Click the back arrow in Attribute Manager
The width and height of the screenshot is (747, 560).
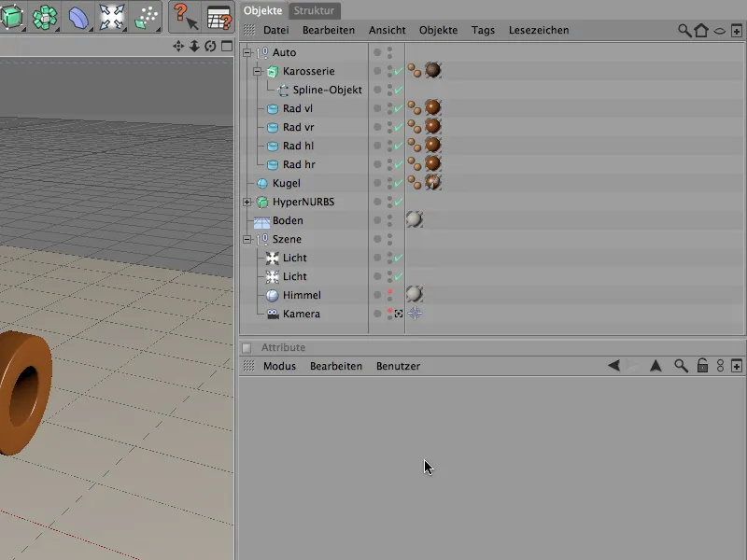point(613,366)
